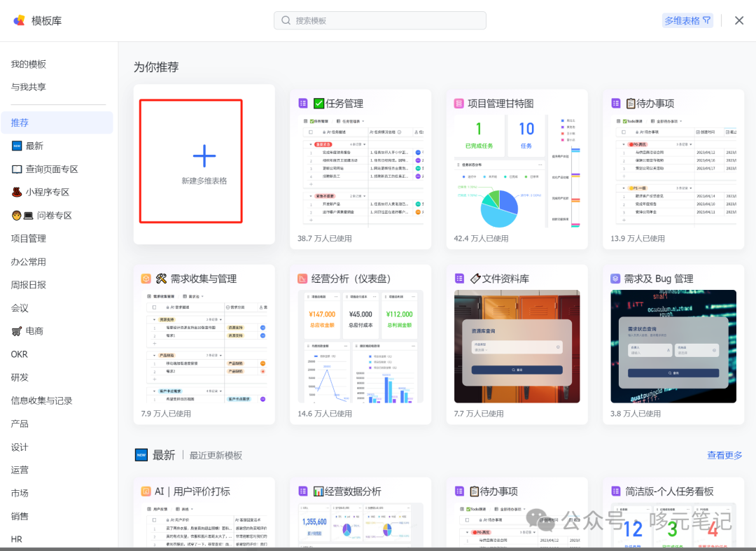Select the 销售 category
Image resolution: width=756 pixels, height=551 pixels.
pyautogui.click(x=20, y=516)
